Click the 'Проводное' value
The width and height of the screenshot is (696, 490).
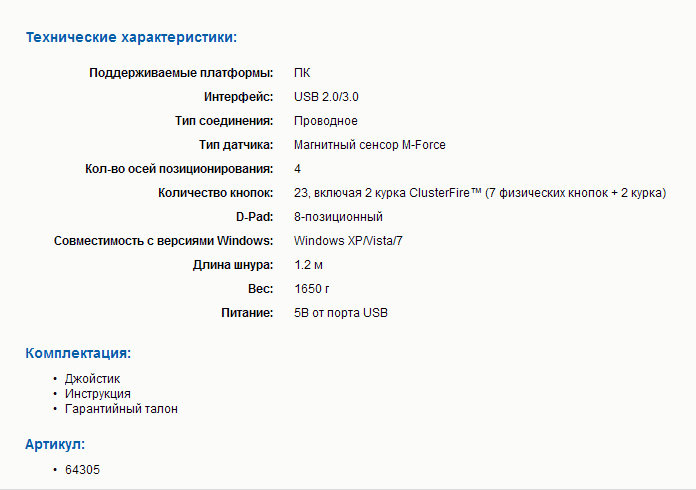pos(326,121)
